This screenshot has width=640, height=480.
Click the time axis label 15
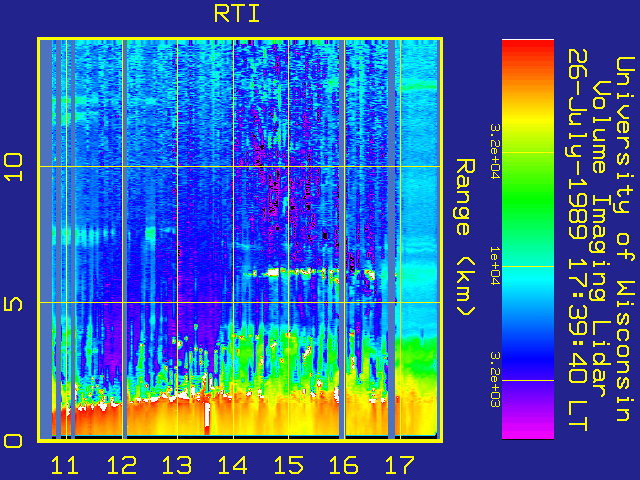pos(288,465)
